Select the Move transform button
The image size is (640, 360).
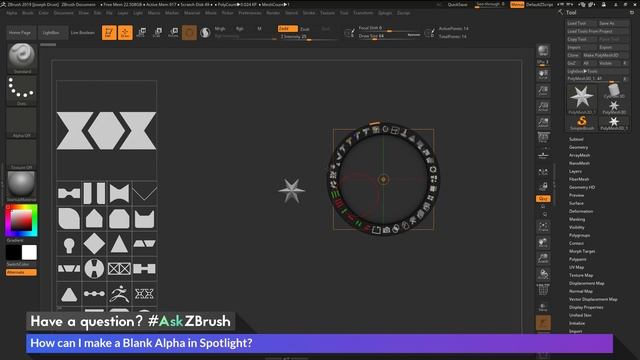pyautogui.click(x=141, y=33)
